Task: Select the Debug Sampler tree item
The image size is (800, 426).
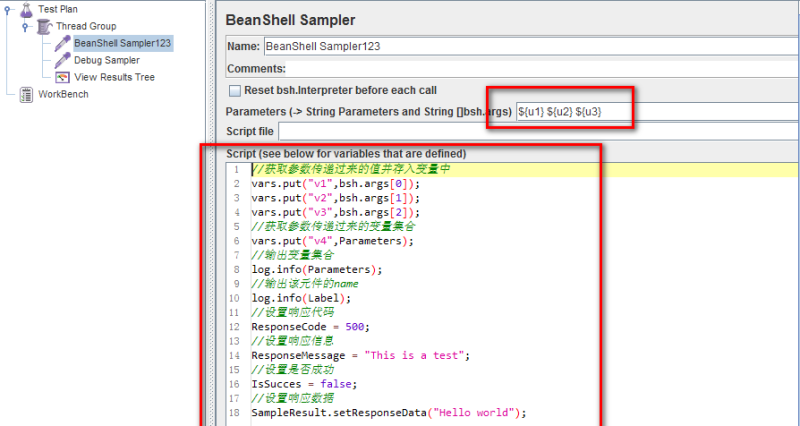Action: [106, 60]
